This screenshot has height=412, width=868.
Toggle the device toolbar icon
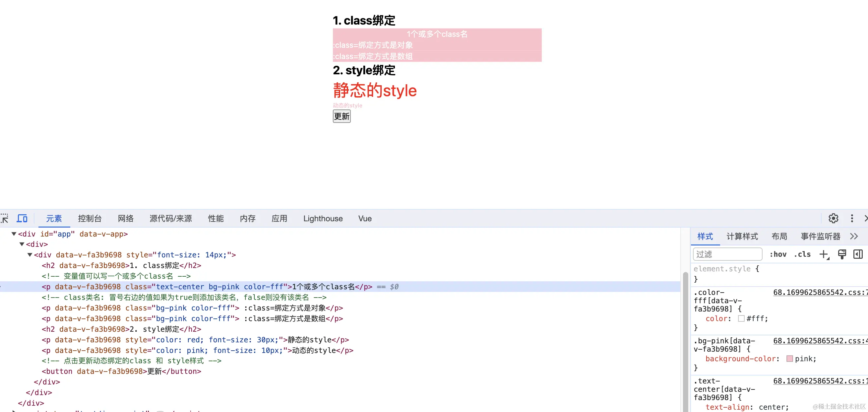22,219
